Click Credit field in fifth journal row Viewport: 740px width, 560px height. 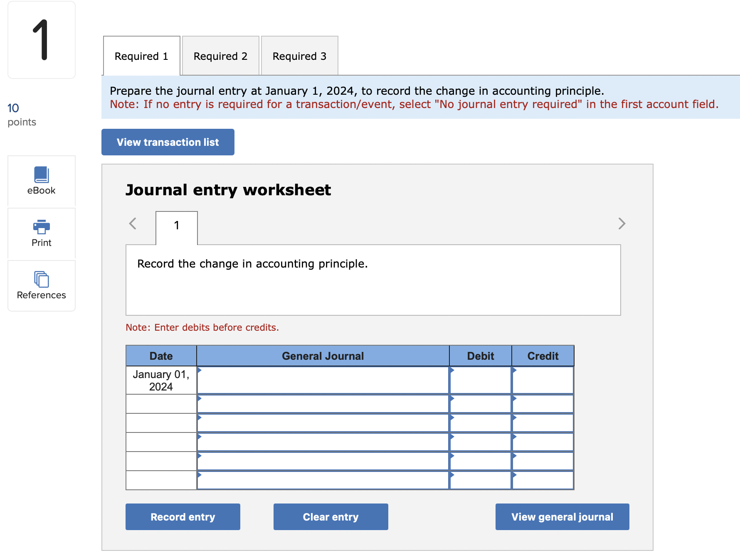pyautogui.click(x=543, y=461)
